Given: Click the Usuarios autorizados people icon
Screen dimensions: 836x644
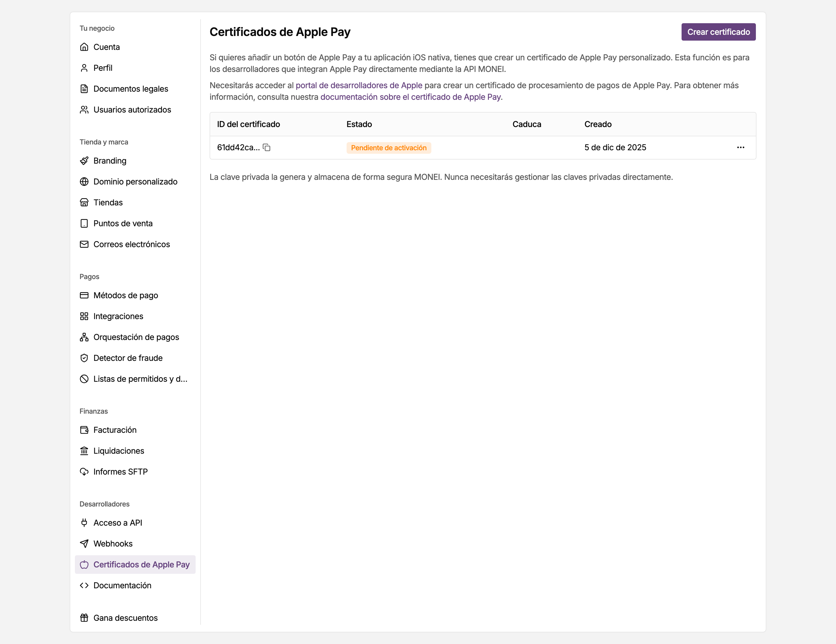Looking at the screenshot, I should coord(84,110).
